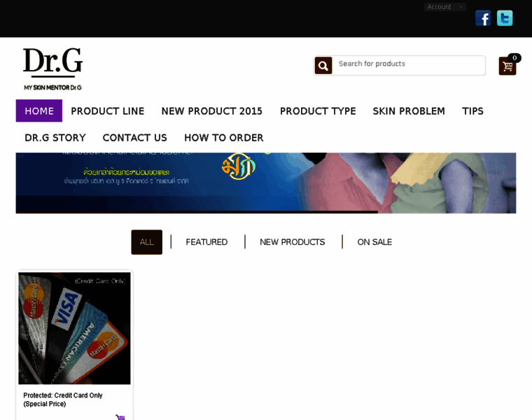
Task: Visit the DR.G STORY page
Action: [x=55, y=137]
